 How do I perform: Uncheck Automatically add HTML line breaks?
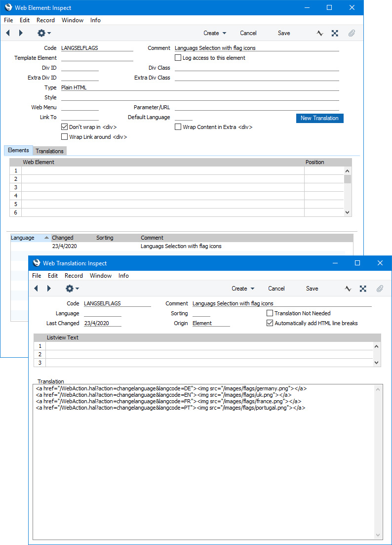(270, 323)
